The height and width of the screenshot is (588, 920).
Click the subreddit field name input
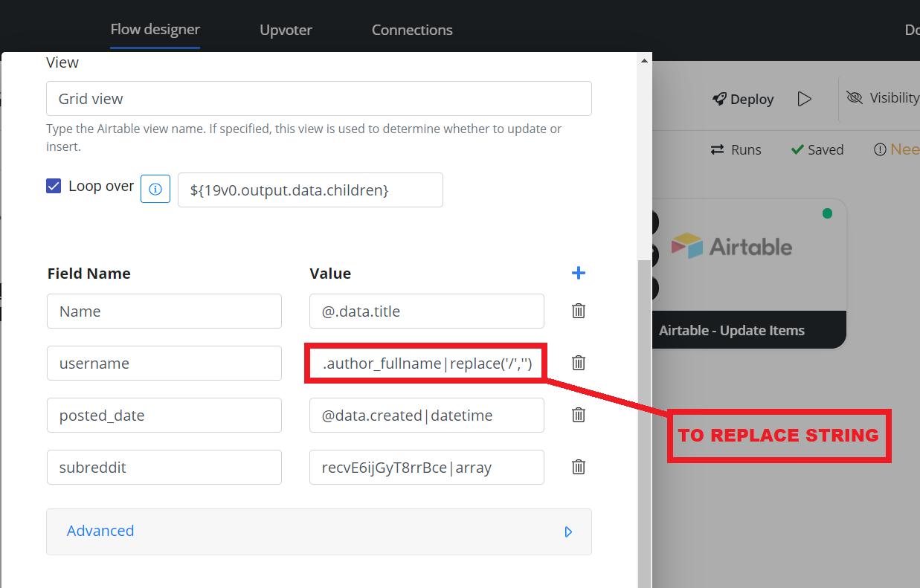pos(164,467)
